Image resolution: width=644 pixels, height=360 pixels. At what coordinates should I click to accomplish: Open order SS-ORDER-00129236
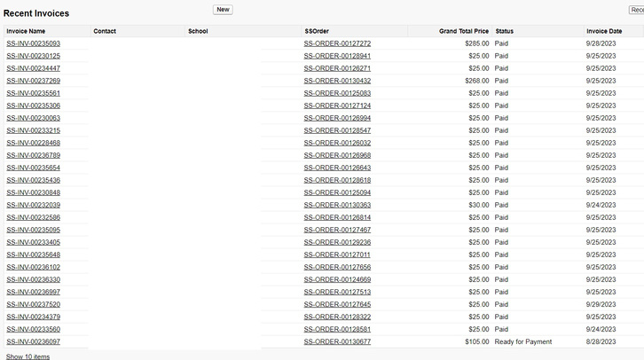click(x=337, y=242)
